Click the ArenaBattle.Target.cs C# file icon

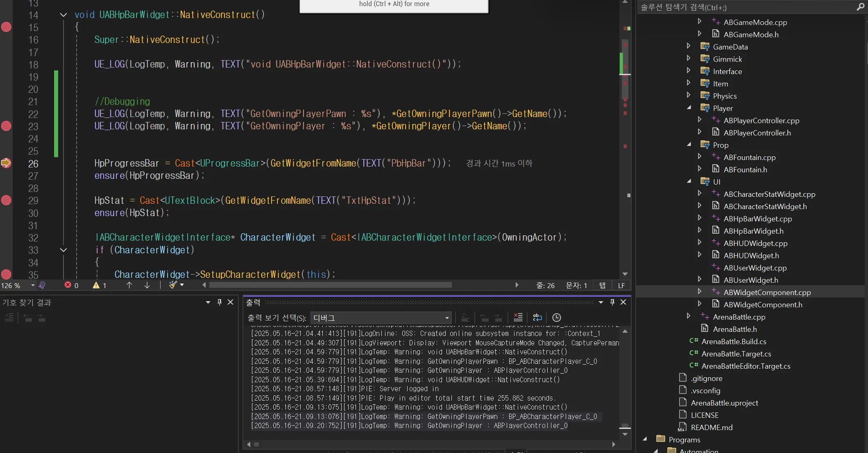tap(694, 353)
